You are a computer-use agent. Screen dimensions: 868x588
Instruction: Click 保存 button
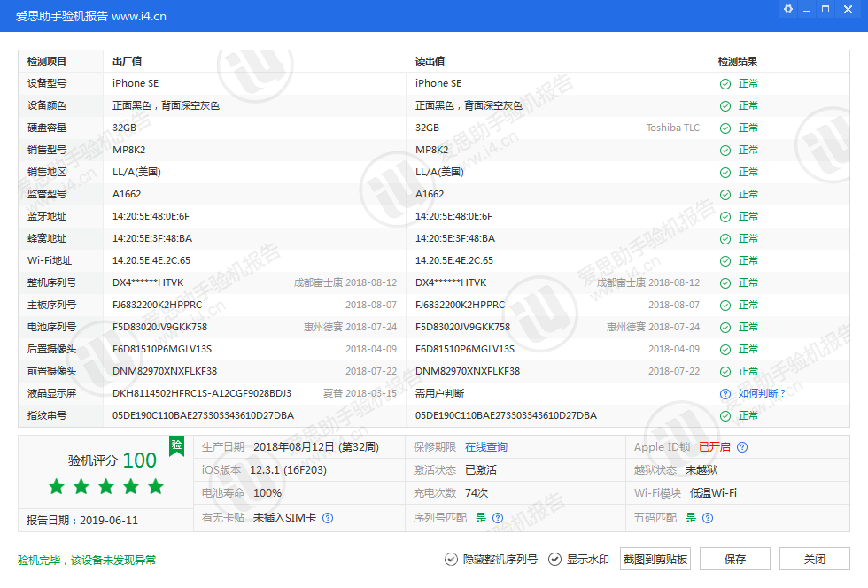tap(735, 559)
